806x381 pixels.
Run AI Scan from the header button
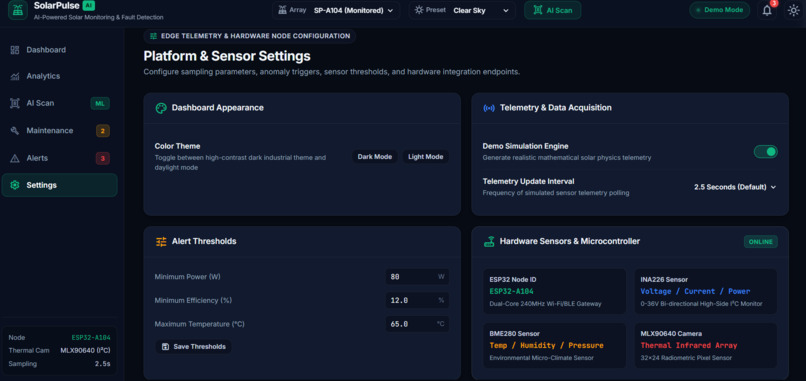[553, 10]
